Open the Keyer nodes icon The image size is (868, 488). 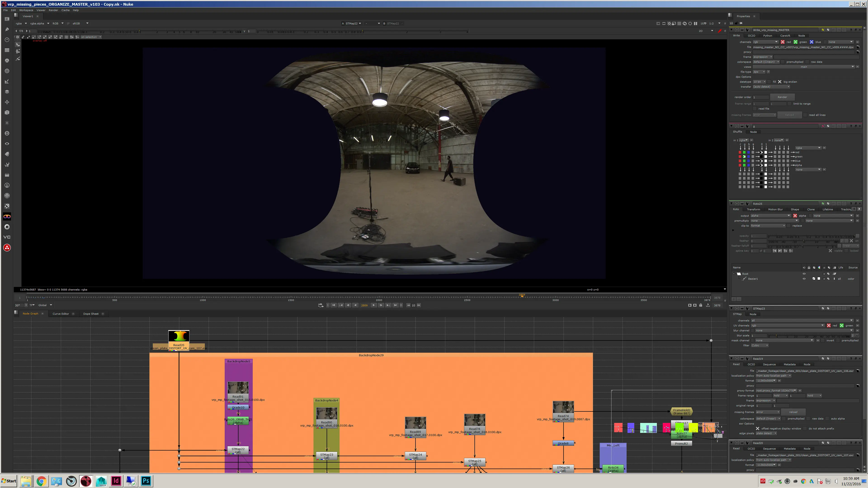click(7, 82)
